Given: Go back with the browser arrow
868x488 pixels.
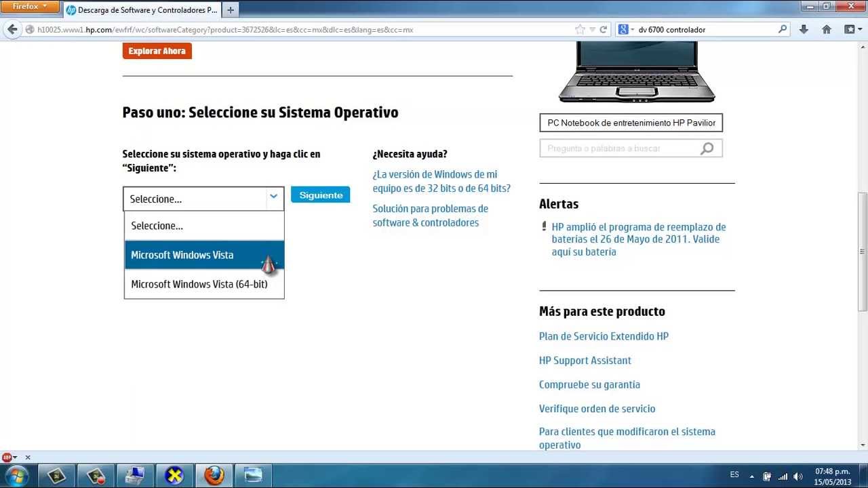Looking at the screenshot, I should (x=12, y=30).
